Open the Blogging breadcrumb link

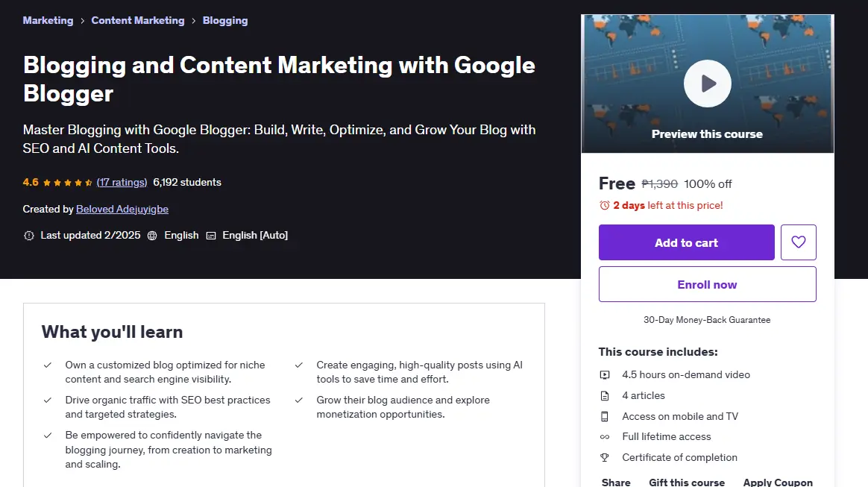click(225, 20)
